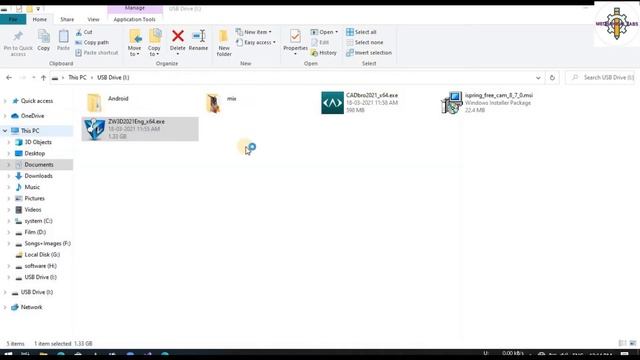Select the mix folder icon

[213, 103]
